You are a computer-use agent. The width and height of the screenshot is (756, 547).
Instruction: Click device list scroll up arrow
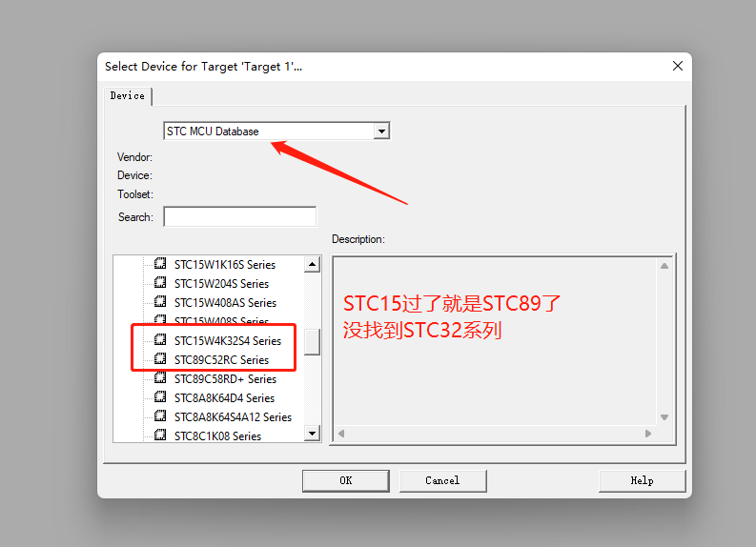point(313,264)
